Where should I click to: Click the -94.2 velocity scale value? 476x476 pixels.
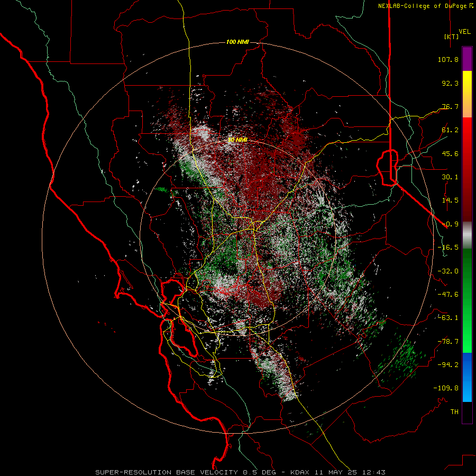tap(448, 365)
